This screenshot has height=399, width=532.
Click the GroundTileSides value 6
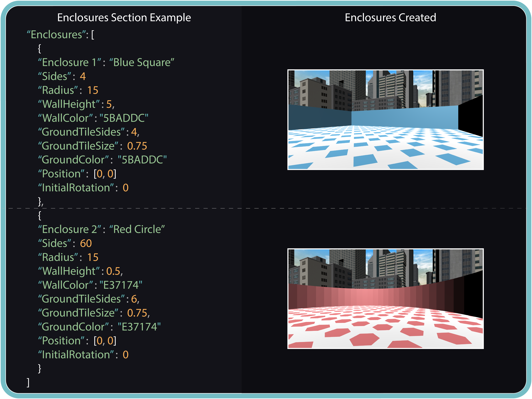pos(134,299)
